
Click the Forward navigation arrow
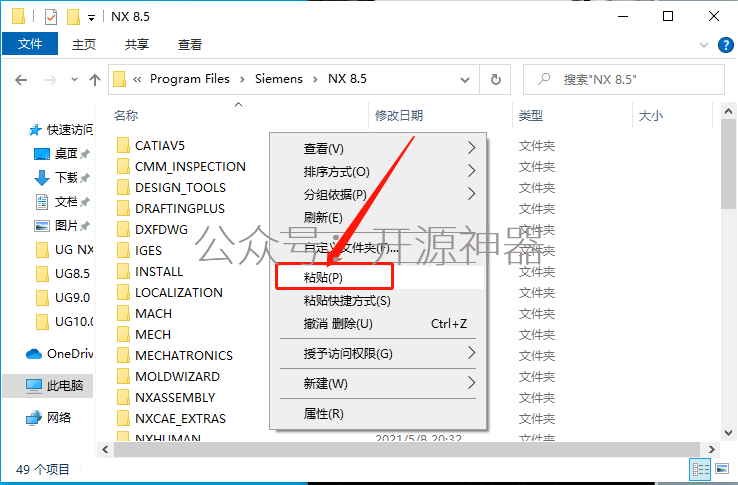pos(50,80)
